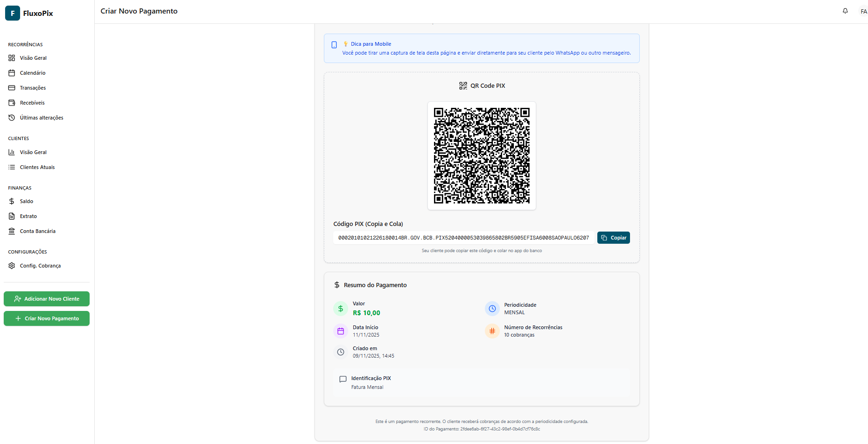This screenshot has height=444, width=868.
Task: Click Adicionar Novo Cliente button
Action: coord(47,299)
